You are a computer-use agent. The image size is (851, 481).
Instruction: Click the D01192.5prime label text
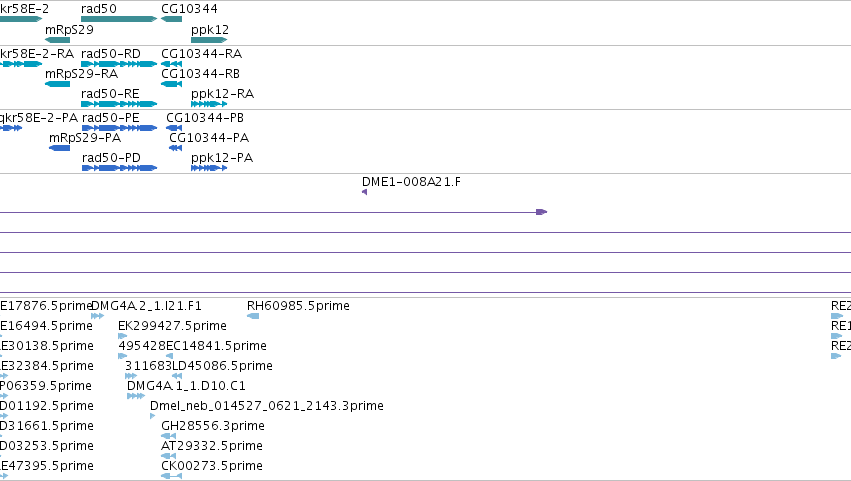(x=47, y=406)
